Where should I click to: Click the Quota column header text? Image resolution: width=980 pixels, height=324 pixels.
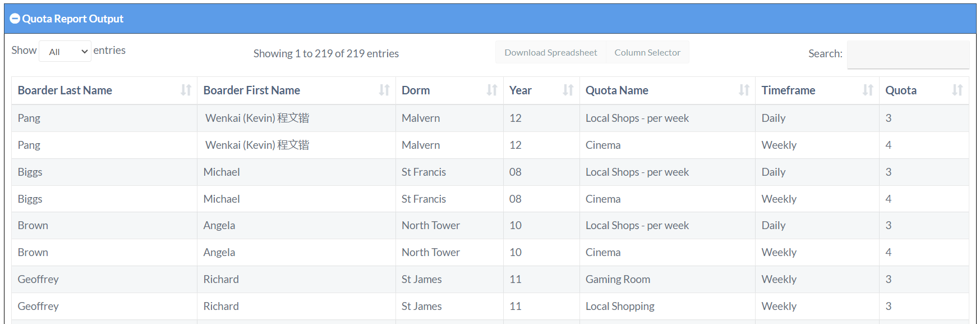[x=901, y=90]
